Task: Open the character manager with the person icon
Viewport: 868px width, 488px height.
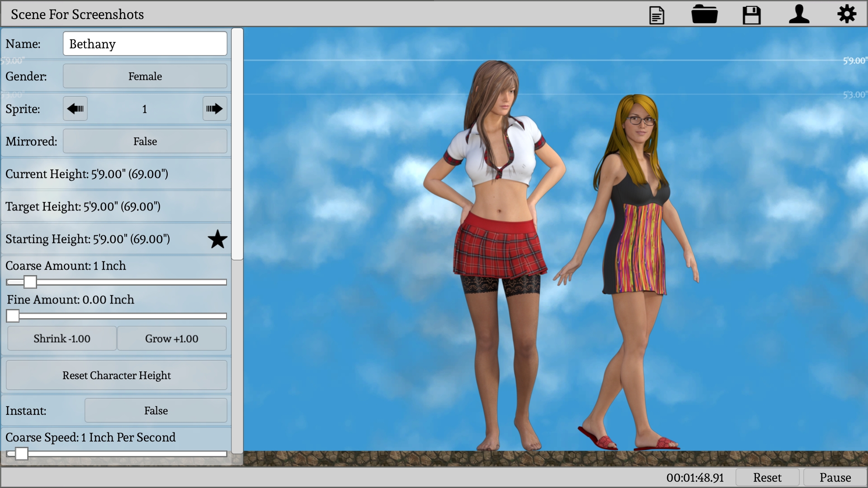Action: [x=799, y=14]
